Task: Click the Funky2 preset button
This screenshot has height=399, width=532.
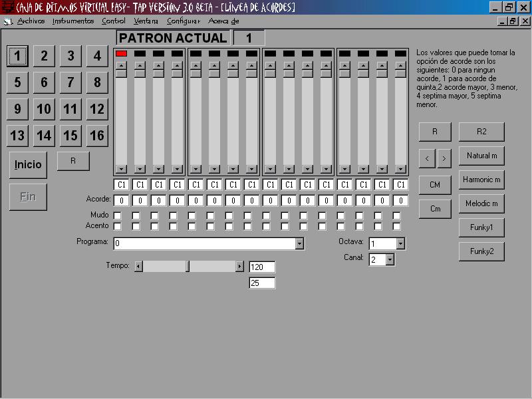Action: 481,251
